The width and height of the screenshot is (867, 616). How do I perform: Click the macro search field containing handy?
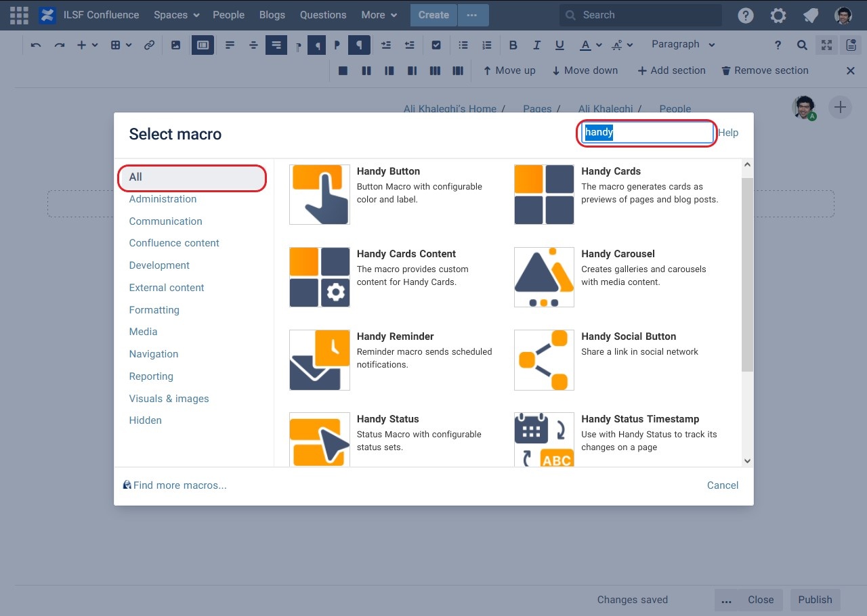tap(647, 133)
